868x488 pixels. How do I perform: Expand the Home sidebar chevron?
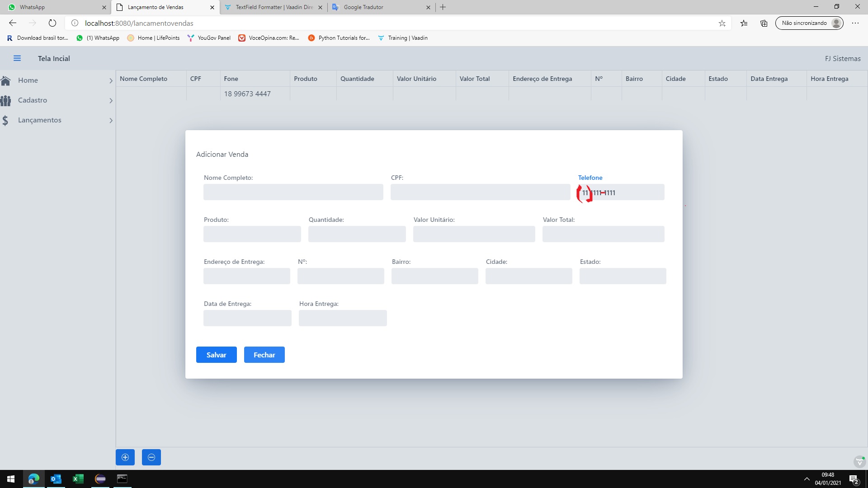click(111, 80)
